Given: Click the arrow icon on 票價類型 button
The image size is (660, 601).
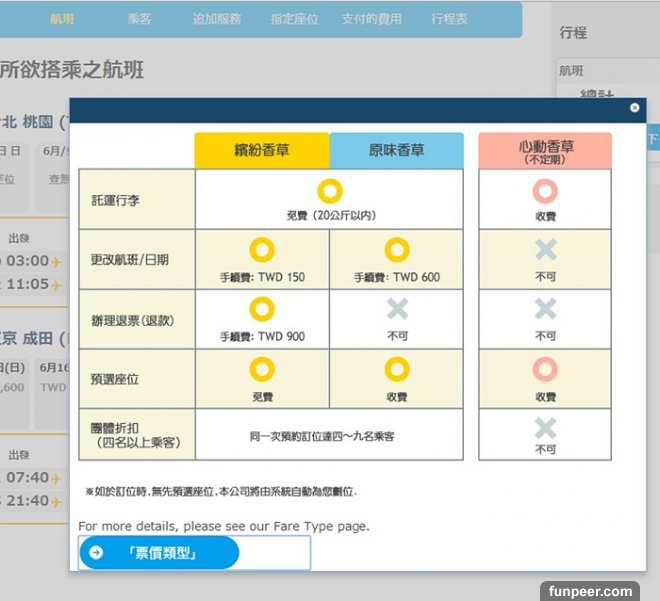Looking at the screenshot, I should click(x=96, y=552).
